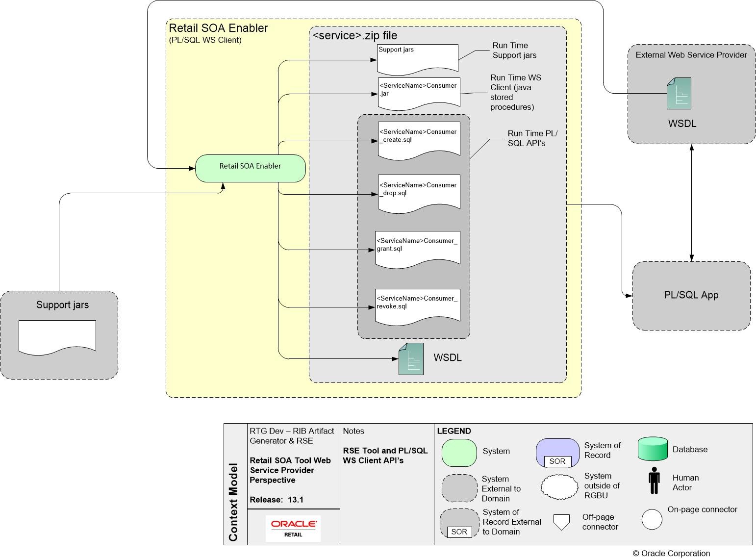Click the WSDL label under the provider icon
The image size is (756, 559).
point(682,124)
